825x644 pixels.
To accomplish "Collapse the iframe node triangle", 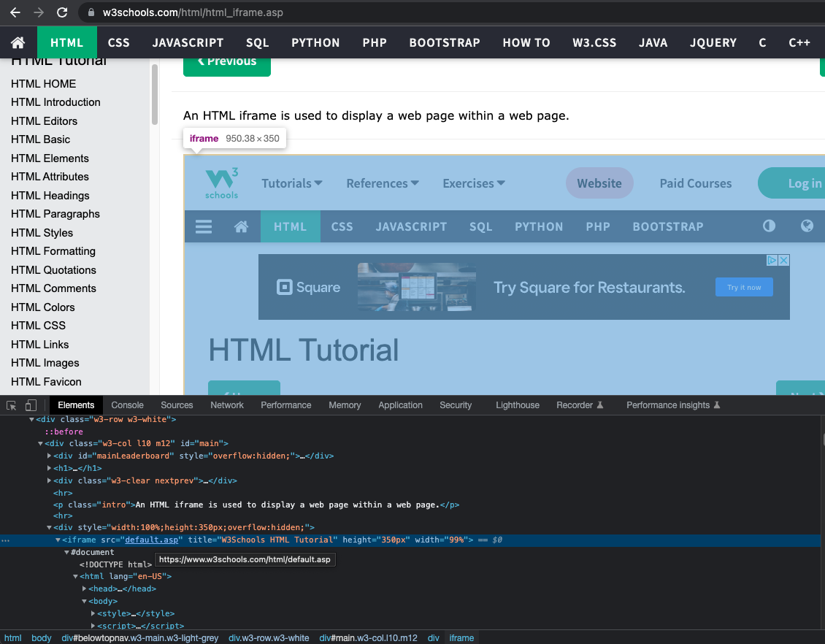I will coord(58,540).
